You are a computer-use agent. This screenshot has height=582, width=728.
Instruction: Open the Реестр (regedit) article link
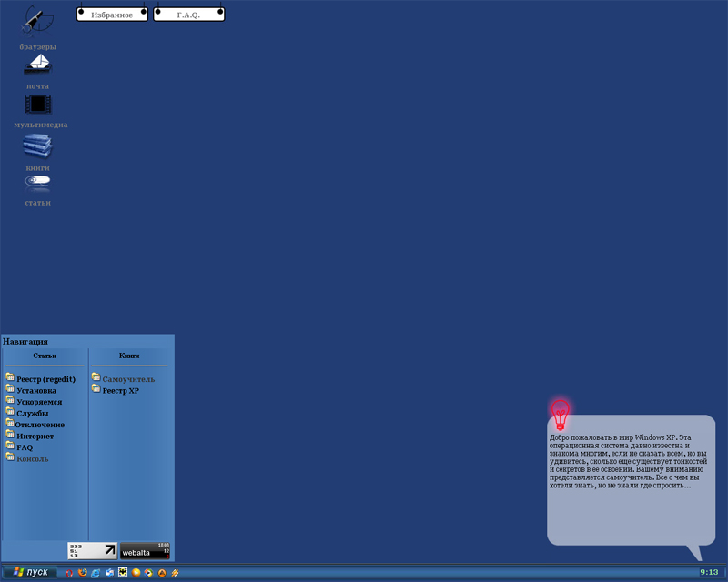pos(46,379)
